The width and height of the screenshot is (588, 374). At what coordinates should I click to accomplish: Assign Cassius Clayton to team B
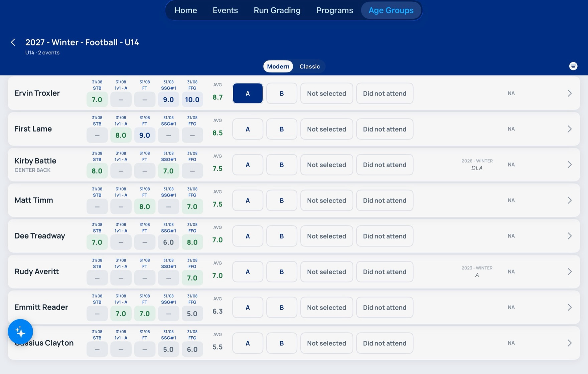(x=282, y=343)
